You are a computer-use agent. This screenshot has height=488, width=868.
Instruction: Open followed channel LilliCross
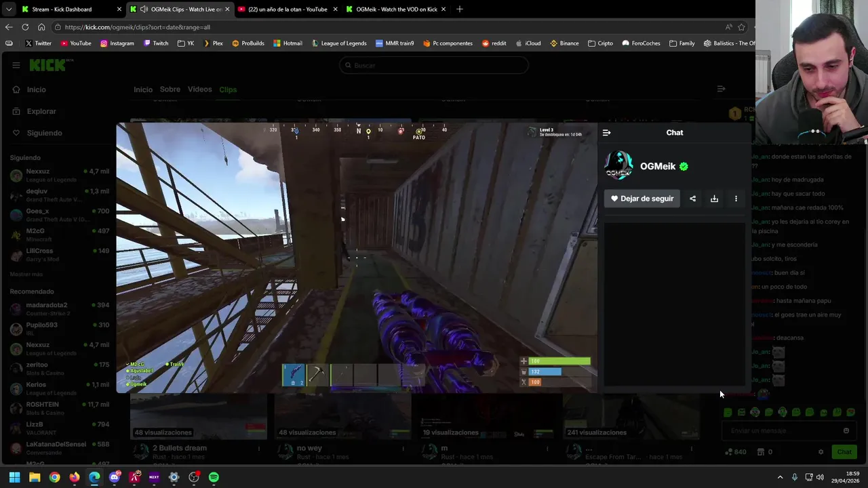pyautogui.click(x=60, y=254)
